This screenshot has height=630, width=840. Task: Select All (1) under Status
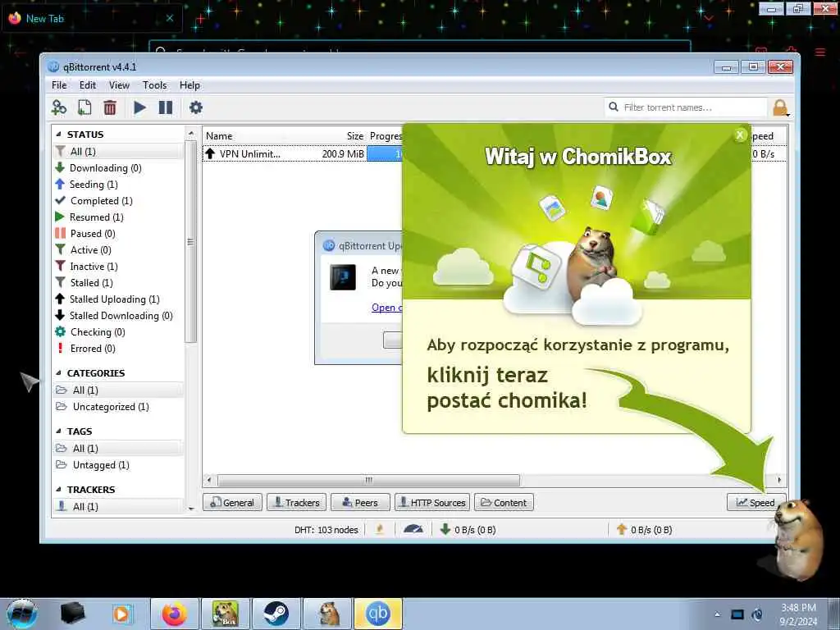click(x=118, y=152)
